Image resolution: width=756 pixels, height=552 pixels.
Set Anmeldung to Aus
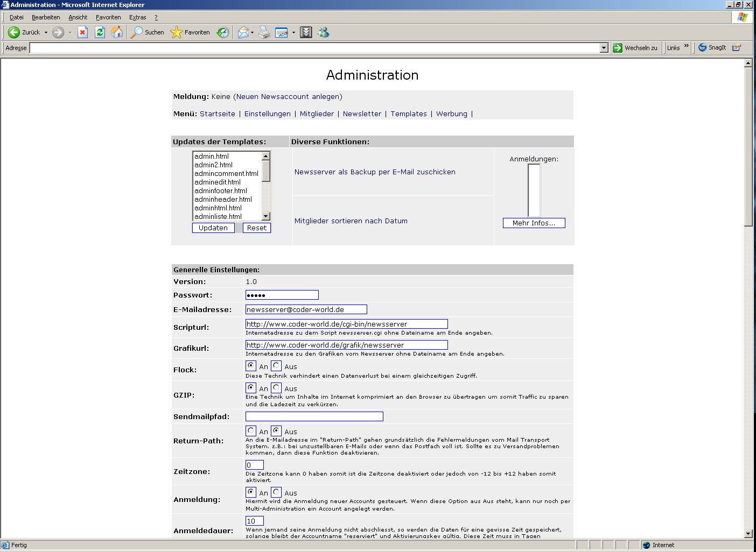pyautogui.click(x=276, y=492)
